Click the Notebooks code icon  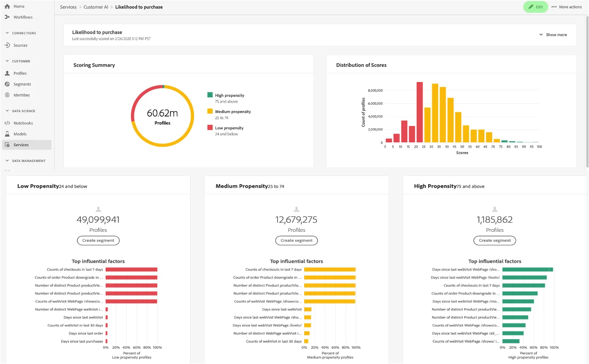(7, 123)
